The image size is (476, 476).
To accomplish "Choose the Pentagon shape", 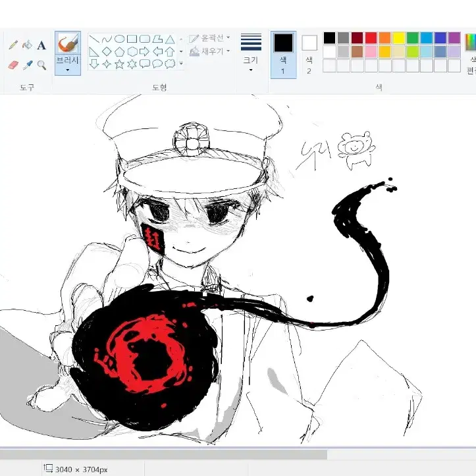I will coord(120,51).
